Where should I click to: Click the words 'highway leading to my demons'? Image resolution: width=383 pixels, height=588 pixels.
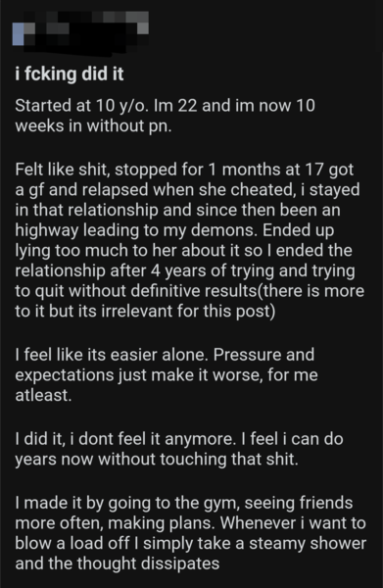point(136,230)
